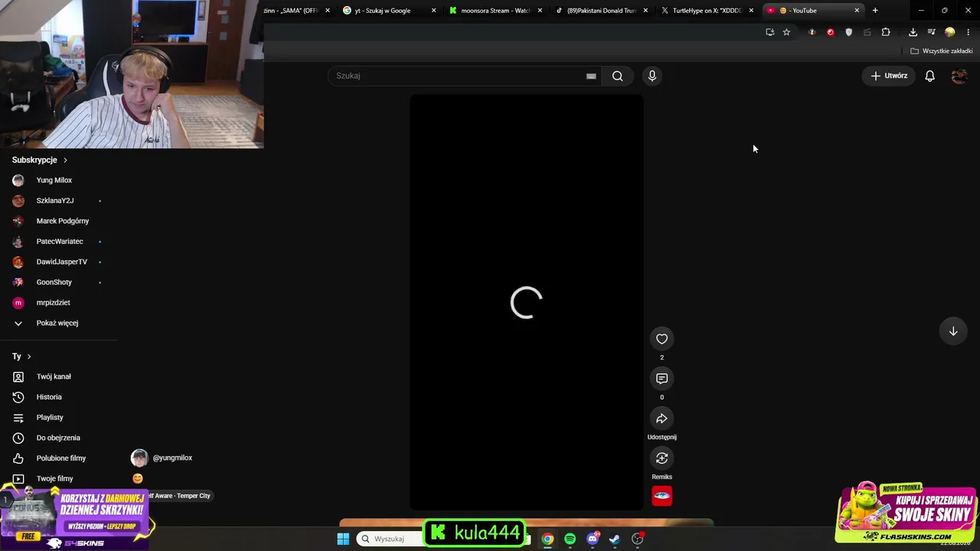This screenshot has width=980, height=551.
Task: Click the red record extension icon
Action: tap(830, 32)
